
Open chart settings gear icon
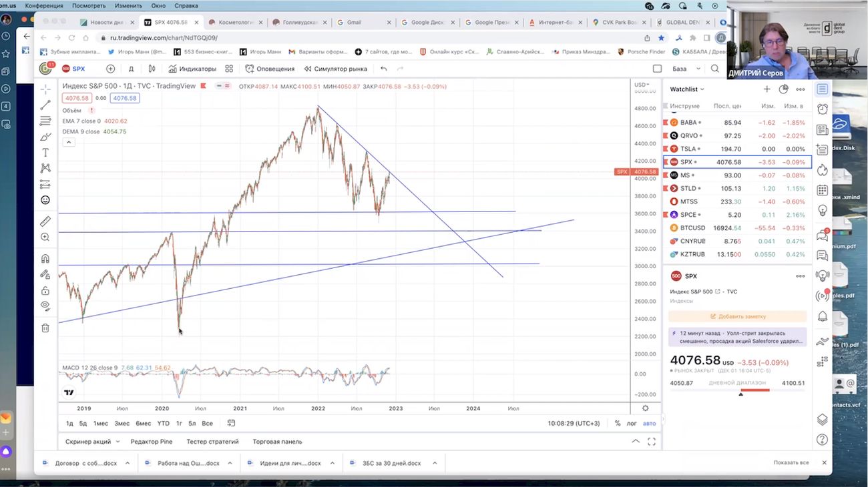pyautogui.click(x=645, y=408)
